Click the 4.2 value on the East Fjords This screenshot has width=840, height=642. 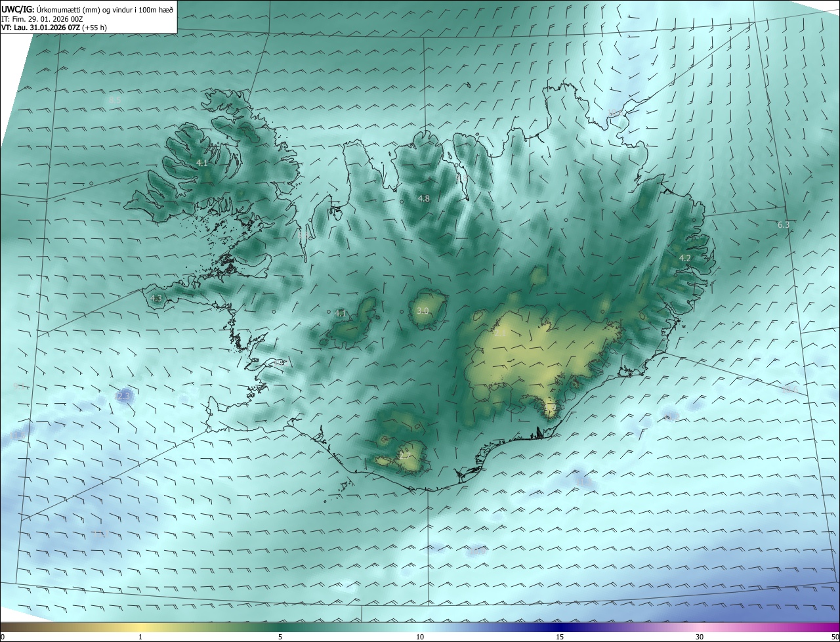tap(684, 258)
